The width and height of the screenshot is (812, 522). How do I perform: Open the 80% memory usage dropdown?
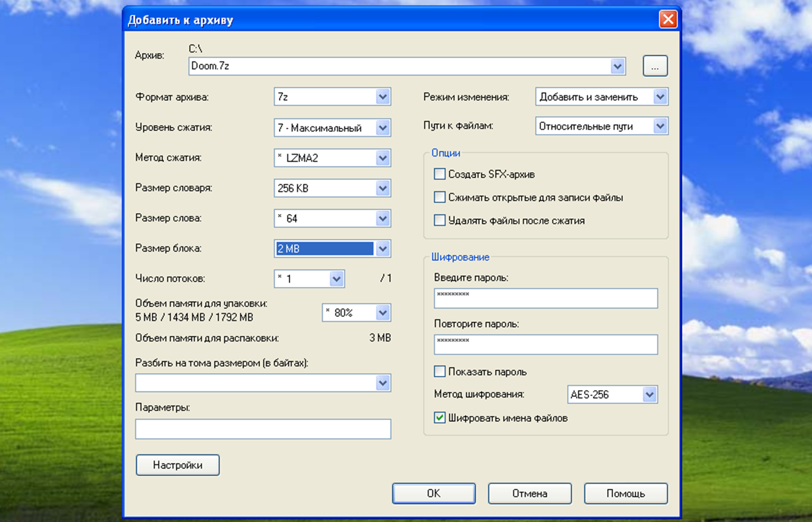(356, 312)
